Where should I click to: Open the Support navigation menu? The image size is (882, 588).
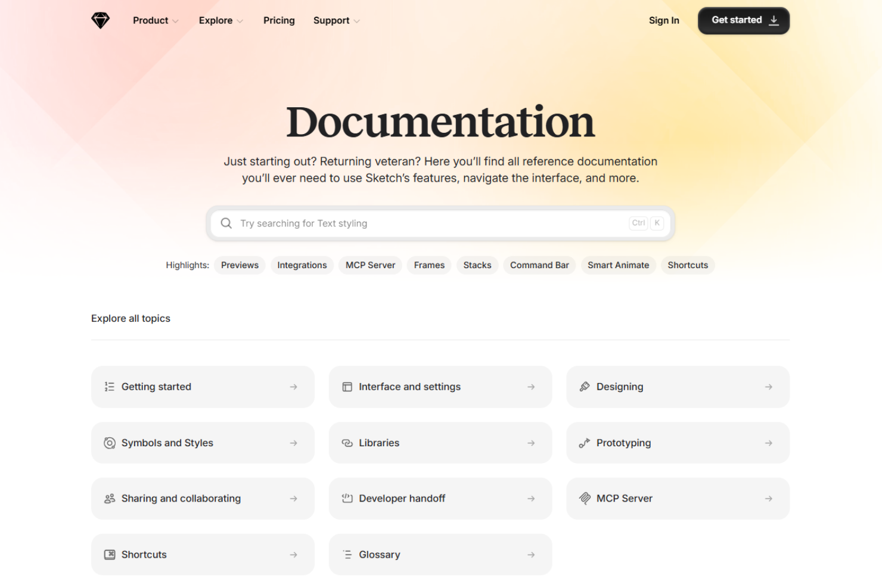336,20
